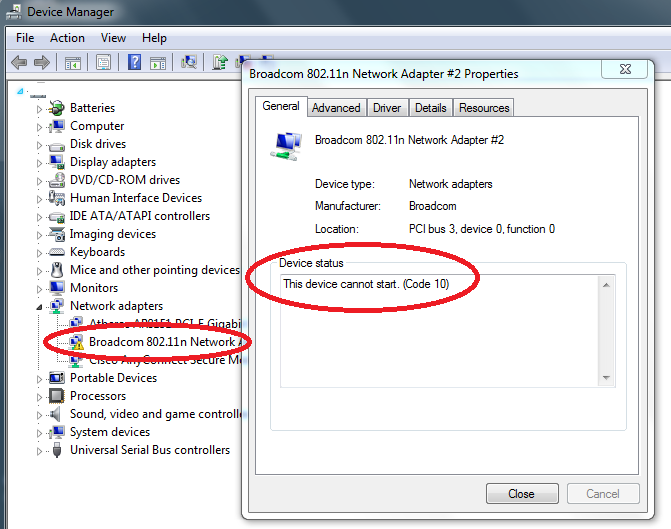Click the Keyboards category icon
The image size is (671, 529).
coord(56,252)
